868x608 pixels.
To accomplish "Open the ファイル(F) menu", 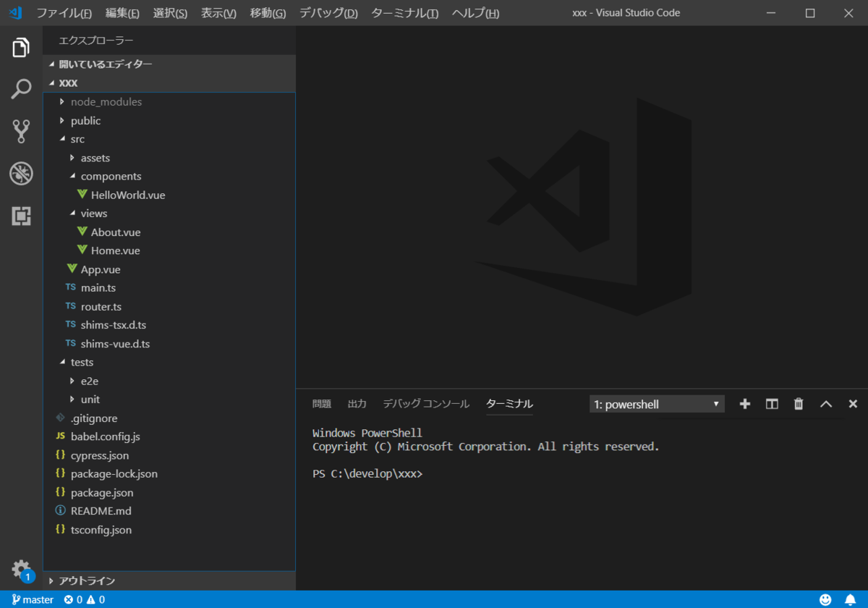I will (x=64, y=13).
